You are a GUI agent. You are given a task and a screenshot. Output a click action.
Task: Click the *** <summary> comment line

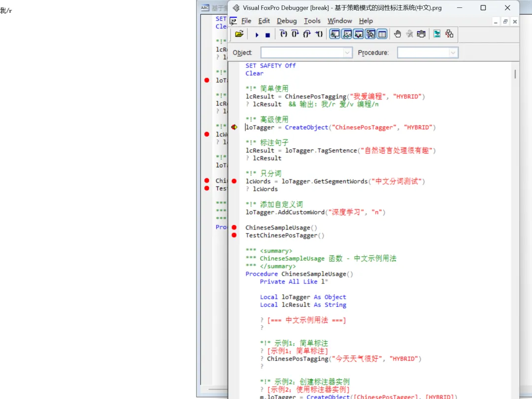point(269,251)
